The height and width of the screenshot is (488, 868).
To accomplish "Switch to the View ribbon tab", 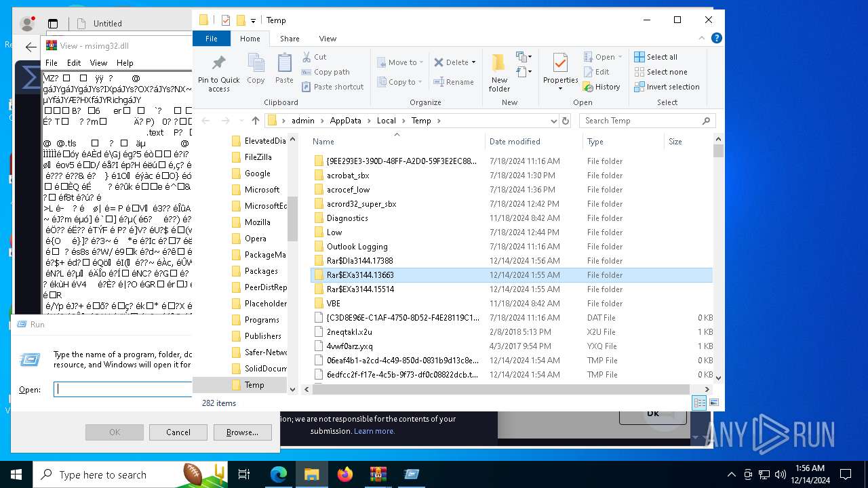I will (328, 39).
